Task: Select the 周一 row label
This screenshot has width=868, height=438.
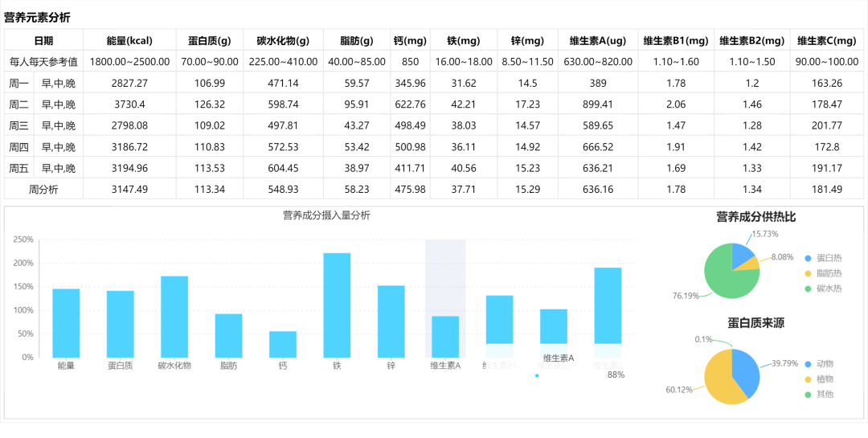Action: pyautogui.click(x=18, y=84)
